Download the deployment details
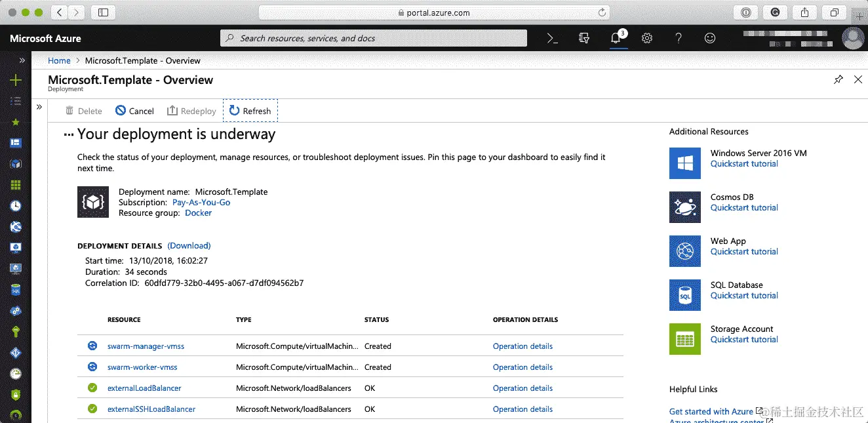 [x=189, y=246]
